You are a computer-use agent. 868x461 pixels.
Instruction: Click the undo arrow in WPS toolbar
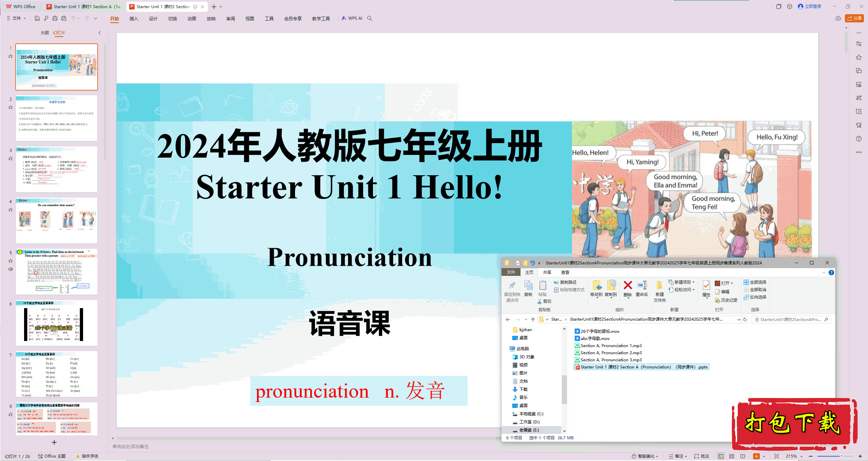73,18
